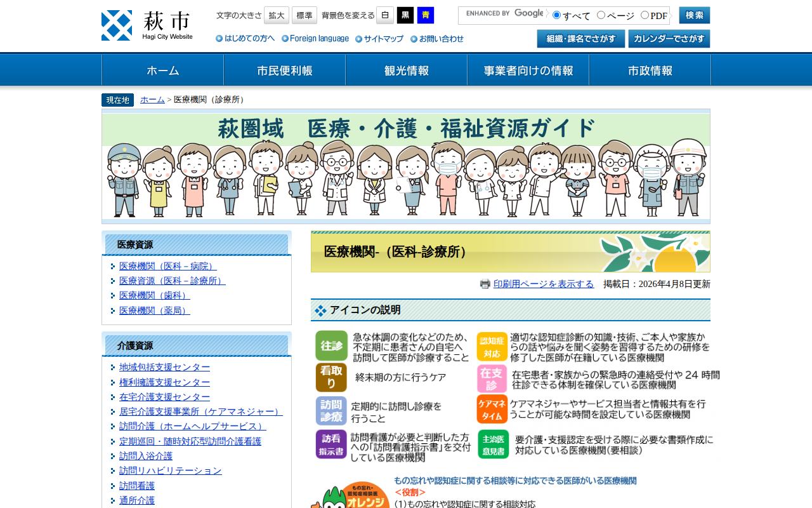This screenshot has width=812, height=508.
Task: Open 権利擁護支援センター sidebar link
Action: pyautogui.click(x=165, y=382)
